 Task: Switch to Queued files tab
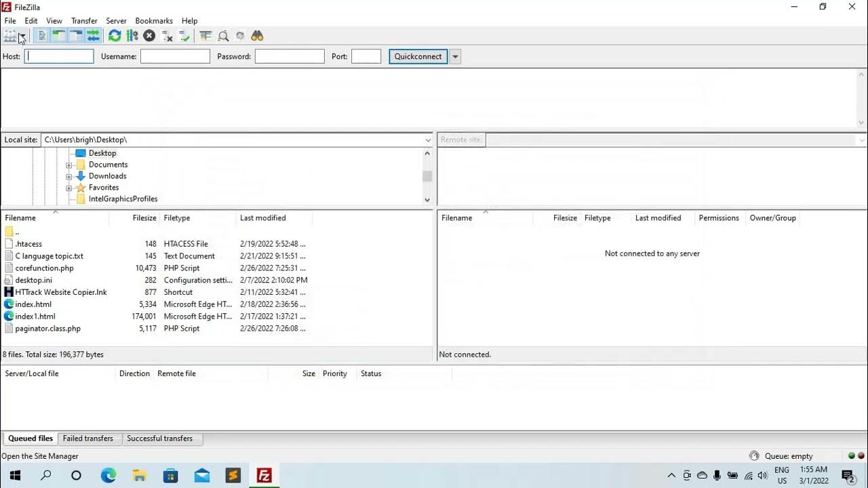click(30, 439)
